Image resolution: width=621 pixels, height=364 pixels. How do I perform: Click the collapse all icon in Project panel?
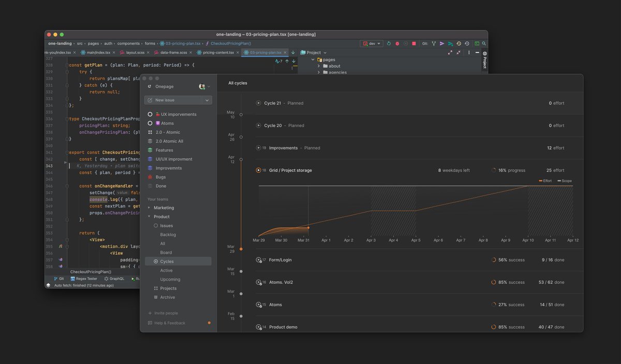[457, 53]
